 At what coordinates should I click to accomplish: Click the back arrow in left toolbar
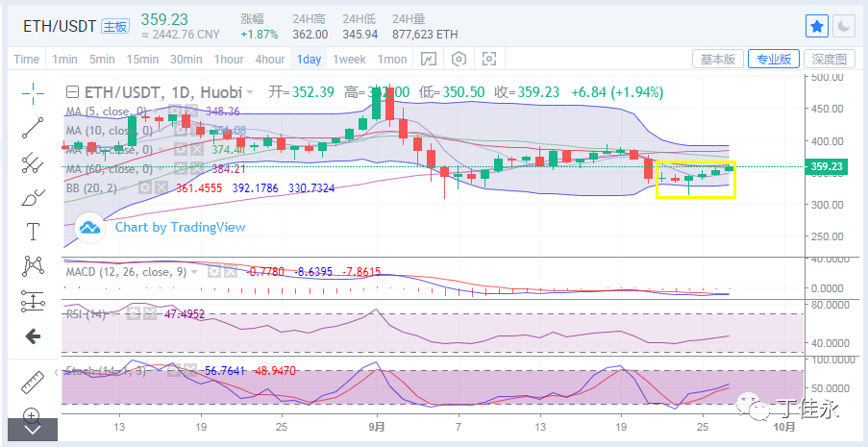click(x=34, y=335)
